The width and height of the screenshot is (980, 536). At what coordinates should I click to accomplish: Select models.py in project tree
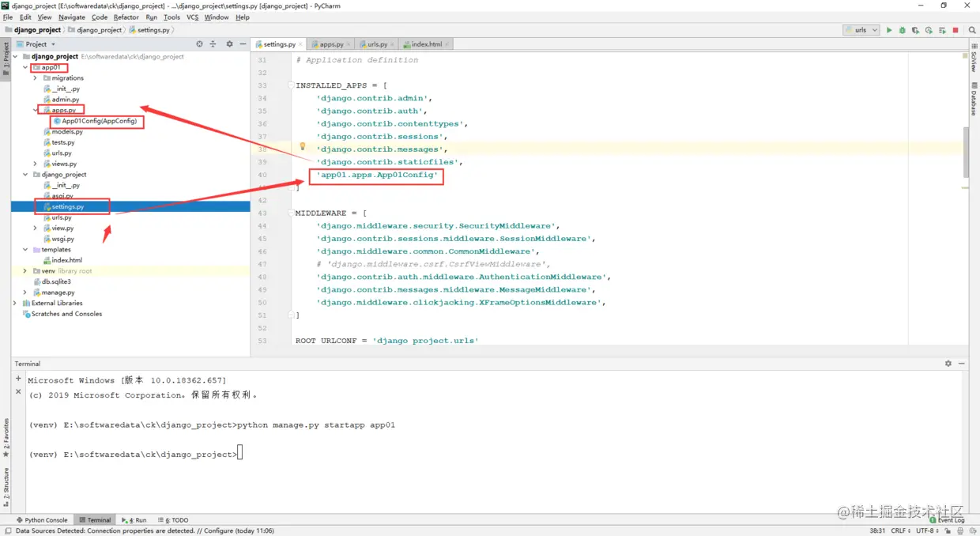(67, 132)
